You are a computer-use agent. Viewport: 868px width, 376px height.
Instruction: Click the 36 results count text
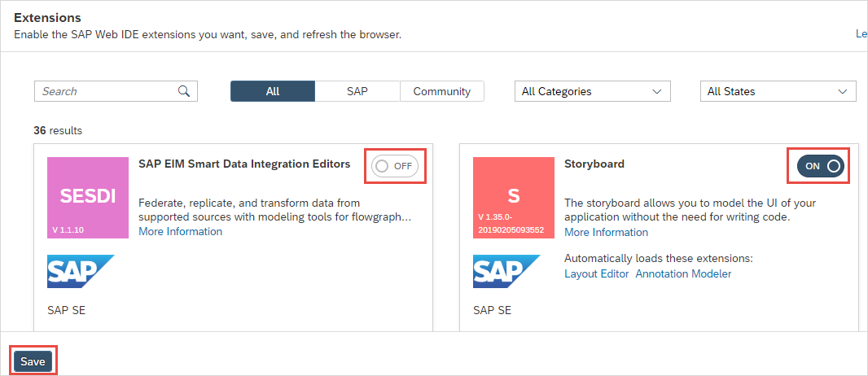[58, 131]
